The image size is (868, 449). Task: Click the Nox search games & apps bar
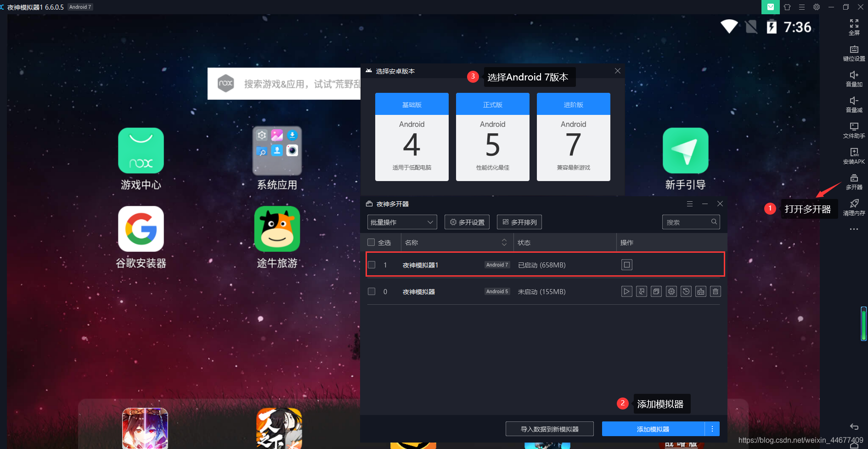coord(284,84)
